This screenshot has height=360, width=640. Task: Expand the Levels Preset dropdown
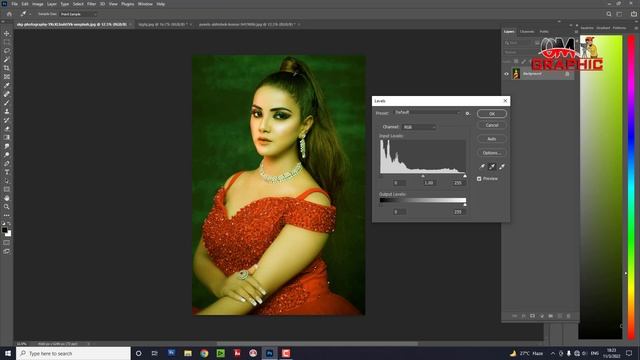tap(427, 112)
